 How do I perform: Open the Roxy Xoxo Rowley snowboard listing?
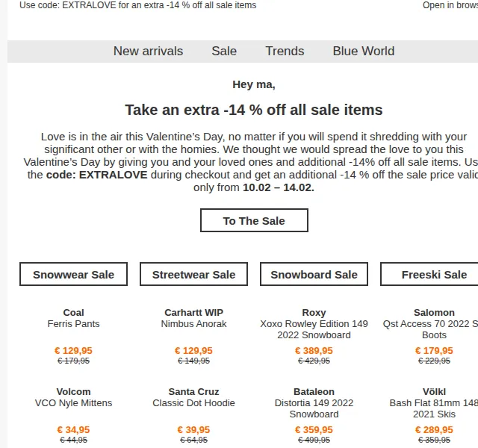[x=314, y=323]
